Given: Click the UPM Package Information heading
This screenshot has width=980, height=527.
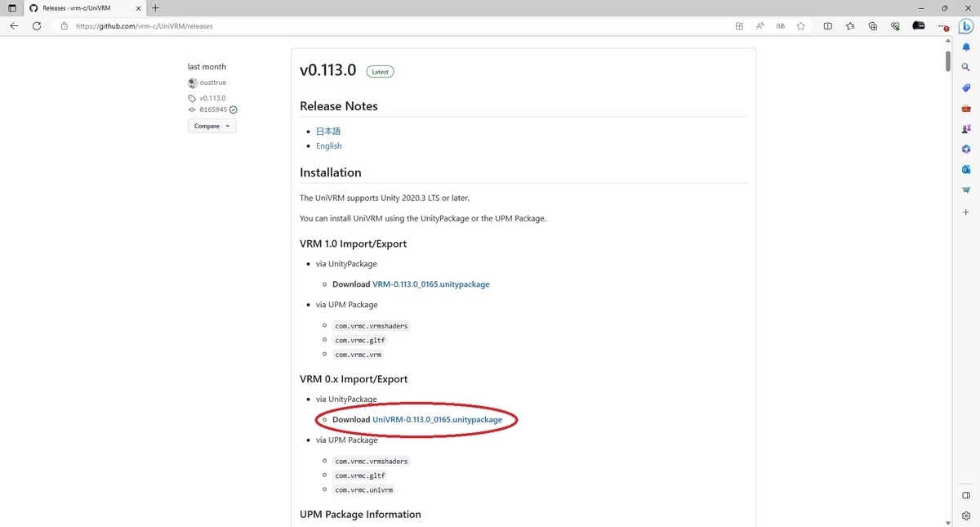Looking at the screenshot, I should tap(360, 514).
